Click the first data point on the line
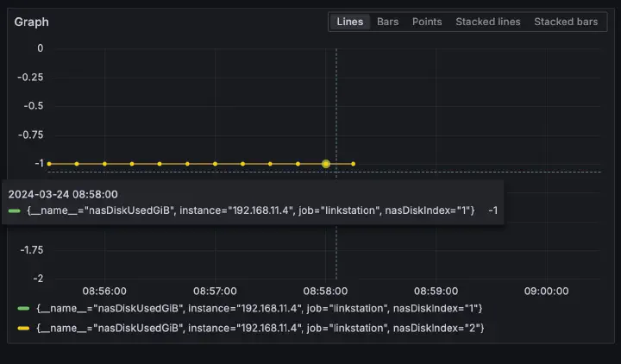The height and width of the screenshot is (364, 621). coord(49,164)
